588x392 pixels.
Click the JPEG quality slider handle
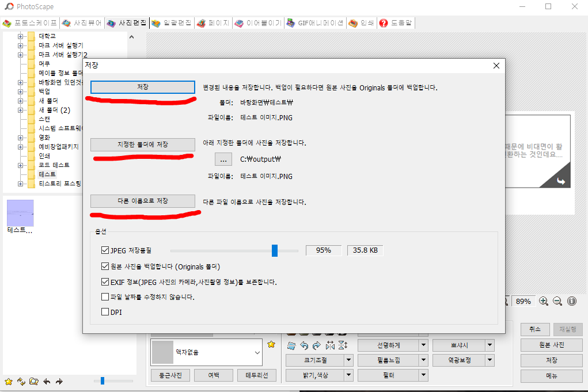(x=275, y=250)
